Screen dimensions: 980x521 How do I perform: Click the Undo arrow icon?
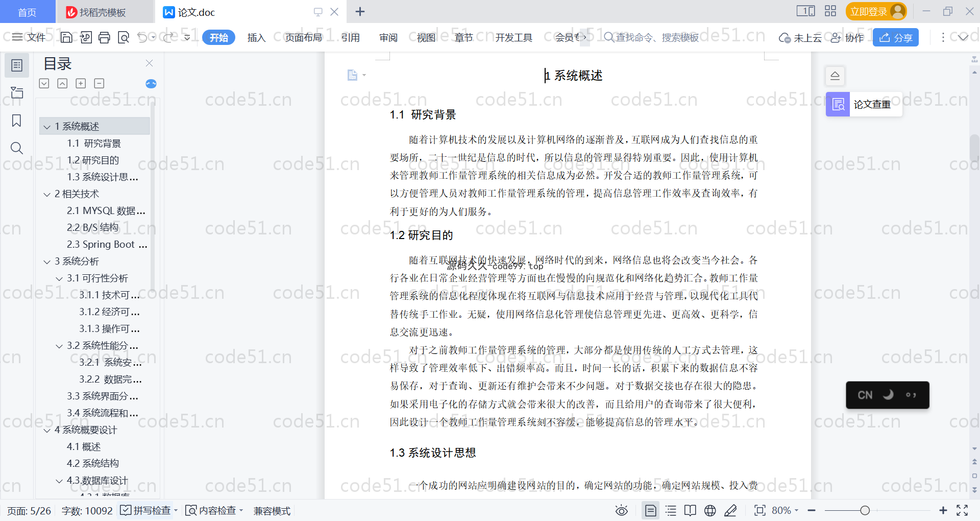pos(142,37)
